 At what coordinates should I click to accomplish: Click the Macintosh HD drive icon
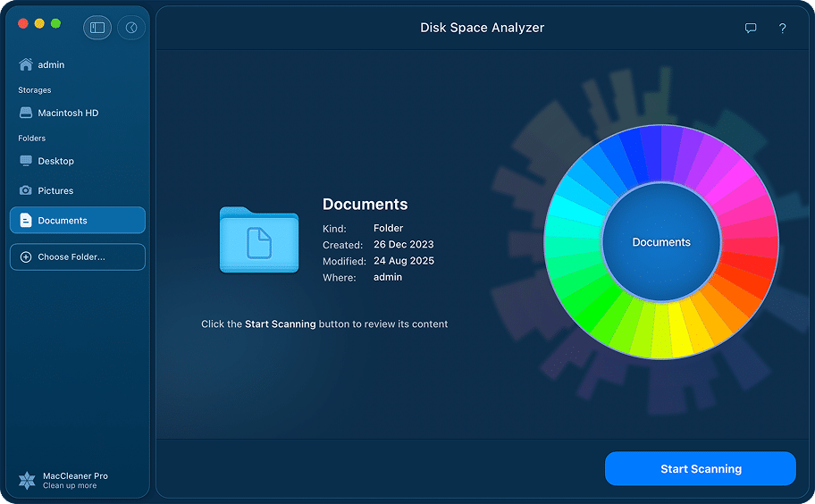click(25, 113)
